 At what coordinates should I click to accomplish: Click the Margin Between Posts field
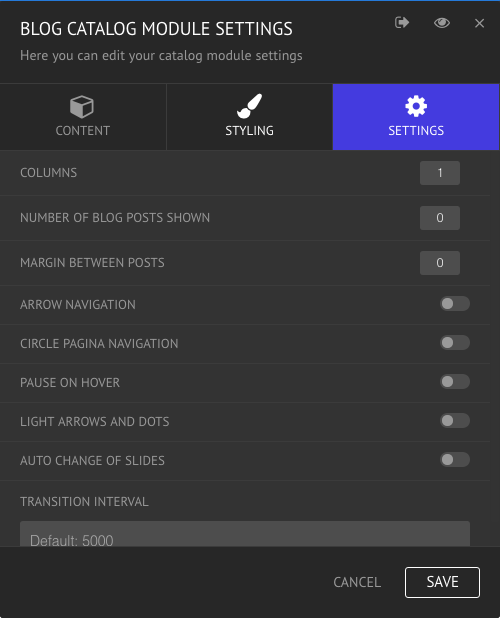pyautogui.click(x=440, y=263)
